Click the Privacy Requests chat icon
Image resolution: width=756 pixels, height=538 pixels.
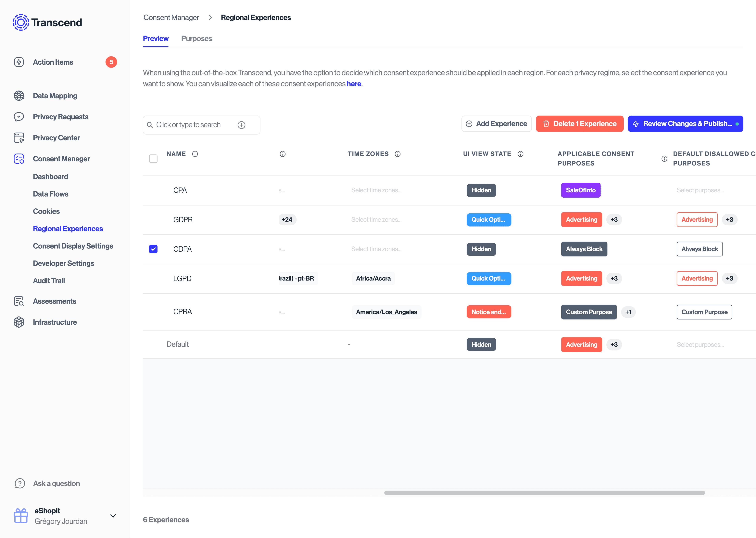tap(19, 117)
